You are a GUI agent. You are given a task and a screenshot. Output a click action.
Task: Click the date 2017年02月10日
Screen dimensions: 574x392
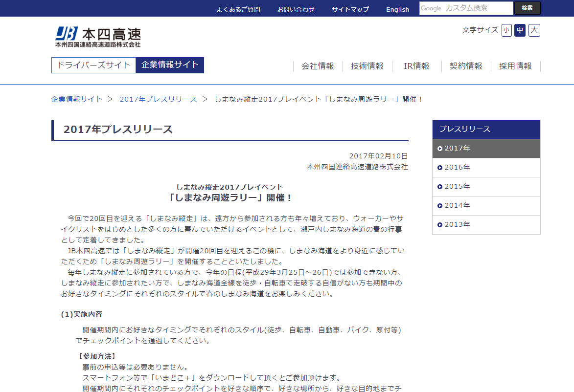(379, 156)
